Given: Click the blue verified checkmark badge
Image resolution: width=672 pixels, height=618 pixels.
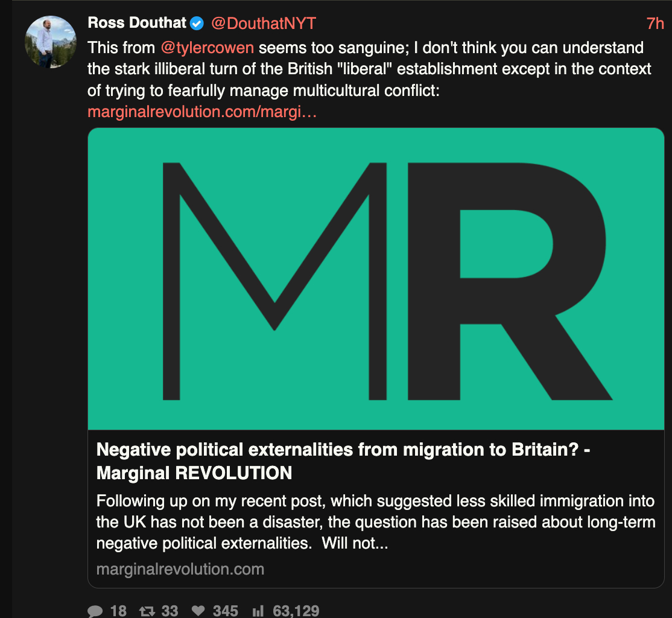Looking at the screenshot, I should pos(197,24).
